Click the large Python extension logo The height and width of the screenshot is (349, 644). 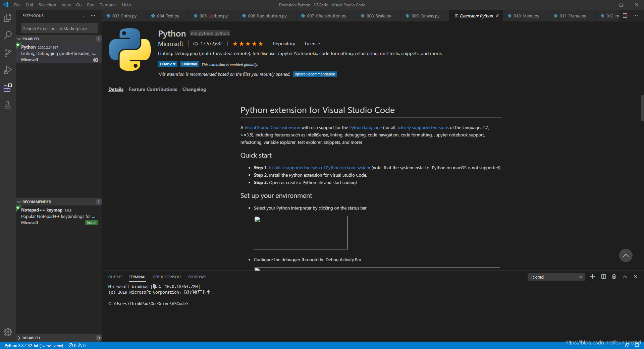coord(130,50)
